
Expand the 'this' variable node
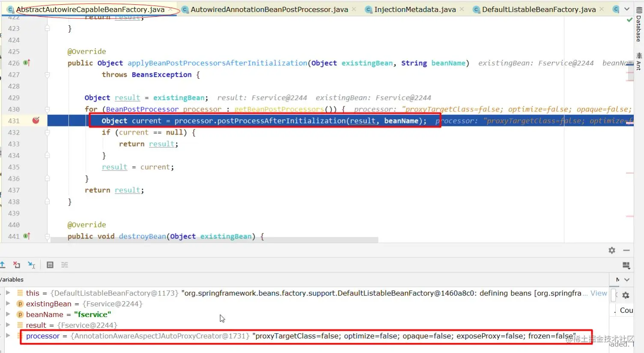(x=8, y=293)
